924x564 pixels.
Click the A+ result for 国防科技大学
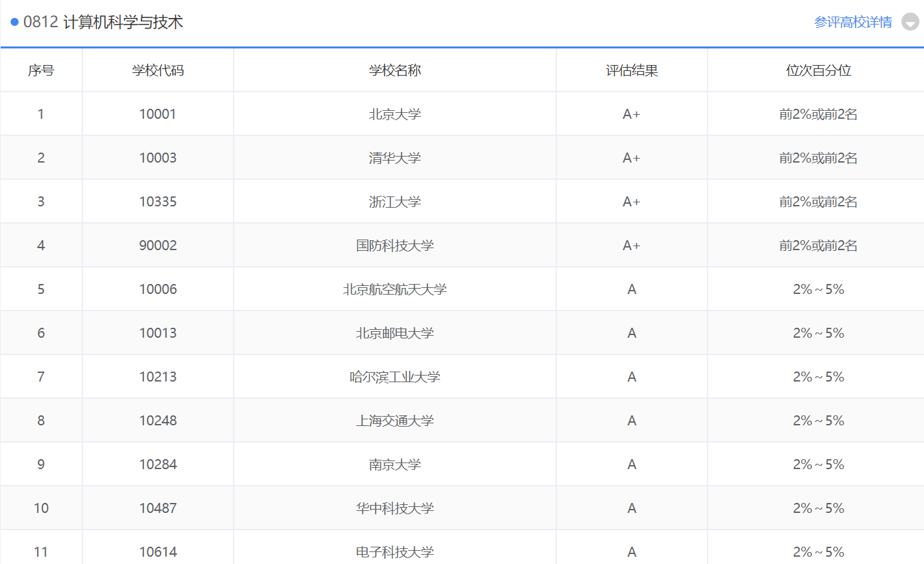632,246
